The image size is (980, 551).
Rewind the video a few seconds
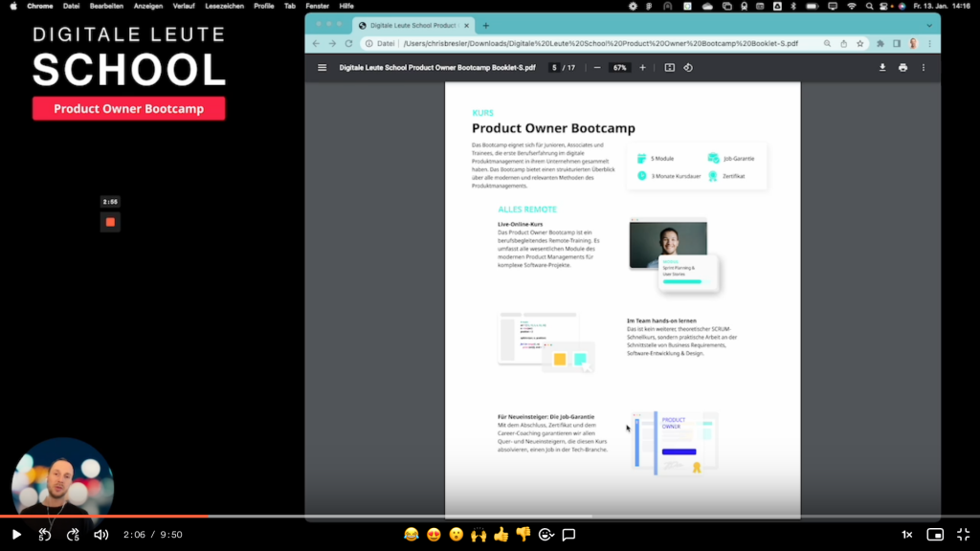[x=44, y=535]
